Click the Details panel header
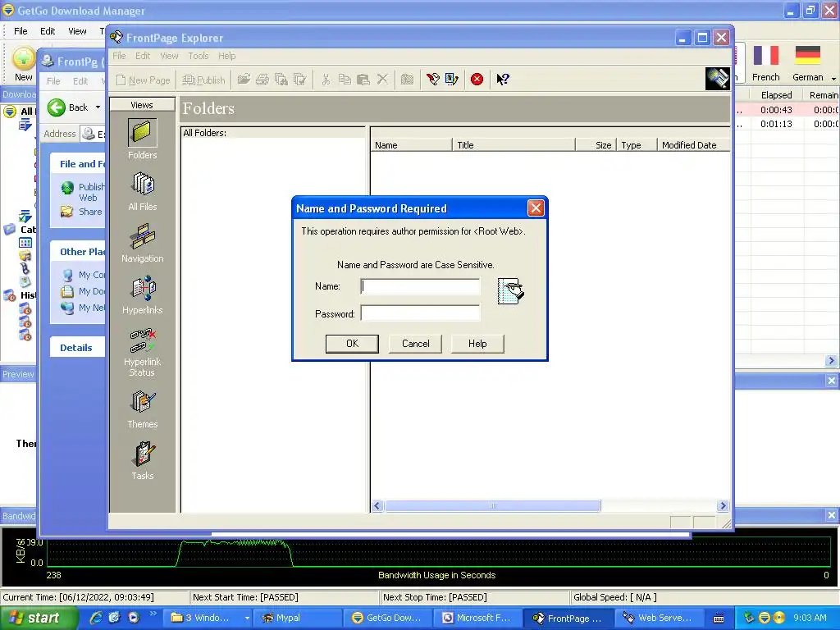840x630 pixels. coord(76,348)
